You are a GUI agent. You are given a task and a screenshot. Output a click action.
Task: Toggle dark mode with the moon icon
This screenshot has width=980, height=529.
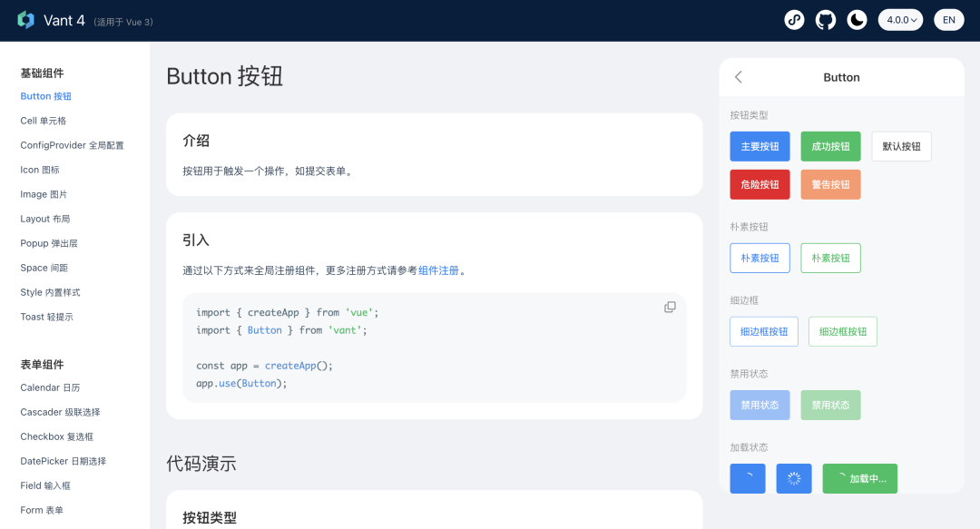tap(857, 19)
